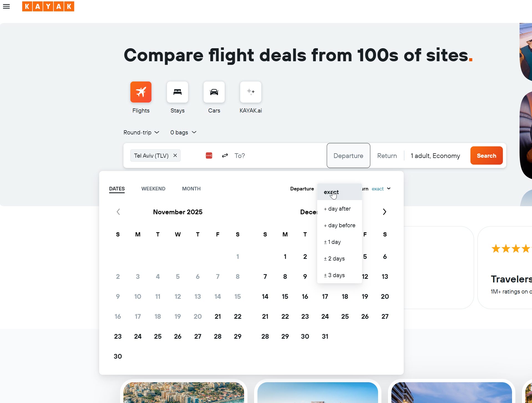Select November 30 in the calendar

pos(118,356)
